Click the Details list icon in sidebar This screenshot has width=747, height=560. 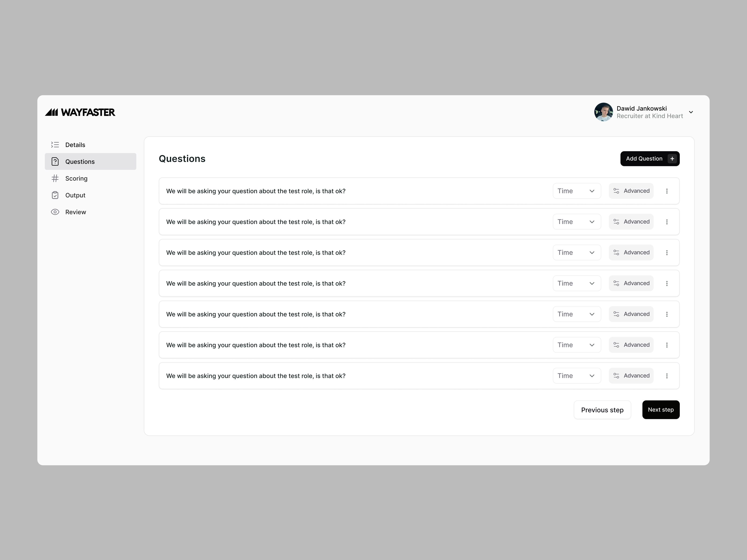click(x=55, y=144)
